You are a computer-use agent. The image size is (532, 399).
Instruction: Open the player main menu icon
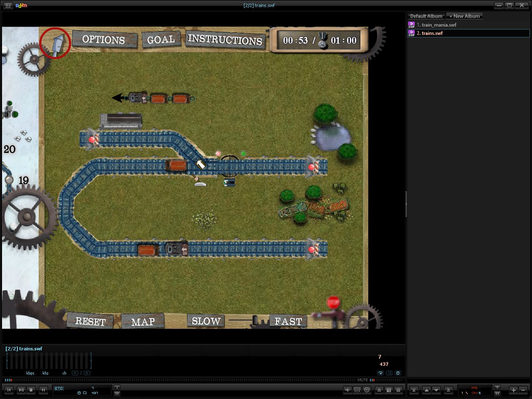click(8, 5)
